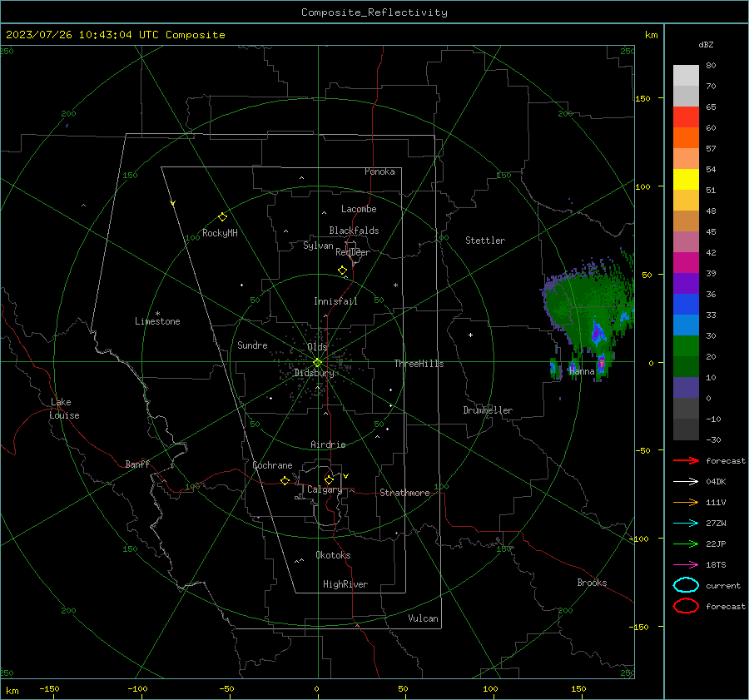This screenshot has height=700, width=749.
Task: Click yellow diamond marker beside RockyMH
Action: click(x=222, y=217)
